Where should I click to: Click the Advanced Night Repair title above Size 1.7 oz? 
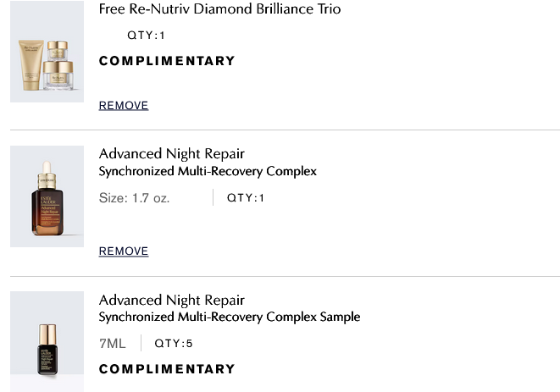coord(171,153)
